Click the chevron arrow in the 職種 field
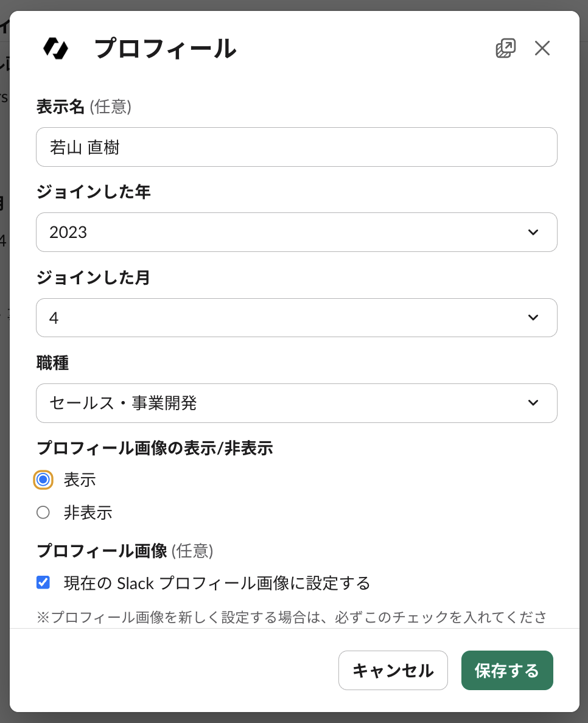 click(x=533, y=403)
